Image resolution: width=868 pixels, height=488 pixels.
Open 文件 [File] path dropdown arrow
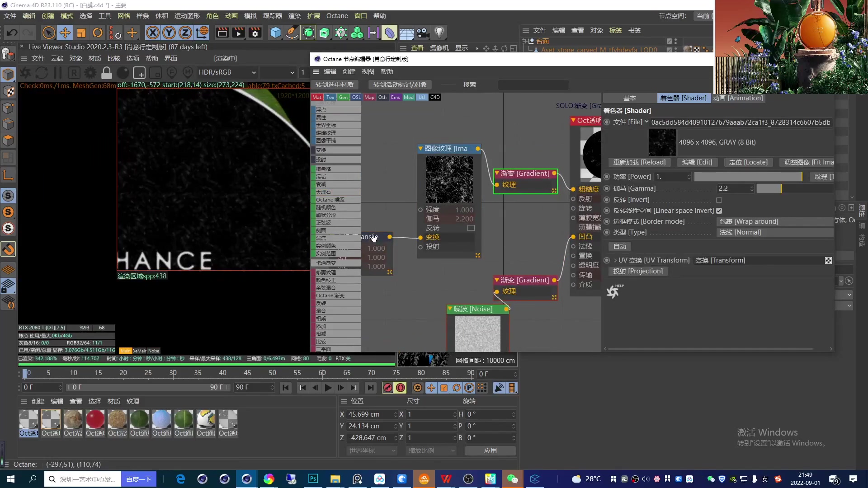(646, 122)
